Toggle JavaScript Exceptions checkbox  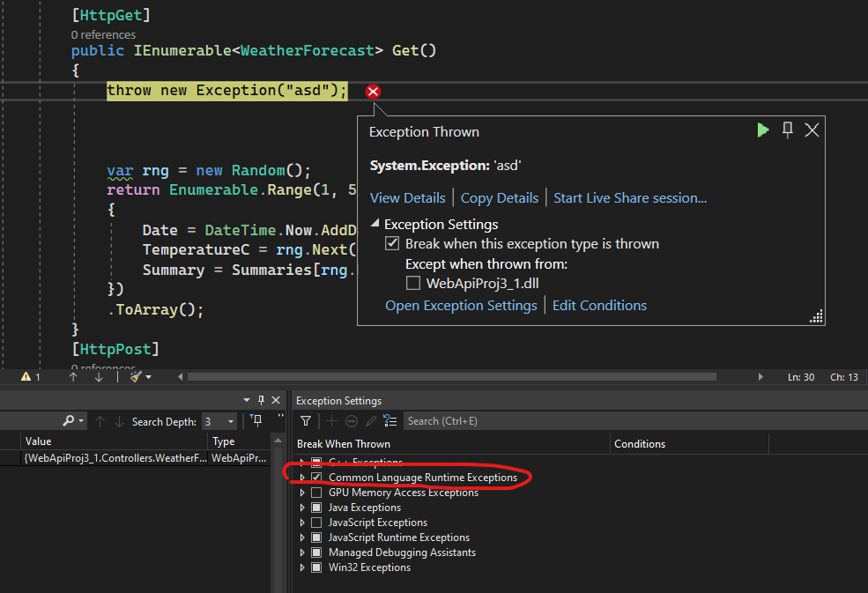[x=316, y=523]
